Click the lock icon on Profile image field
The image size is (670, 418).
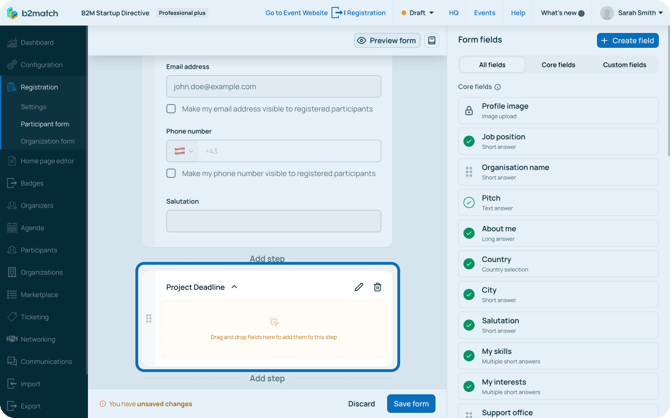469,110
